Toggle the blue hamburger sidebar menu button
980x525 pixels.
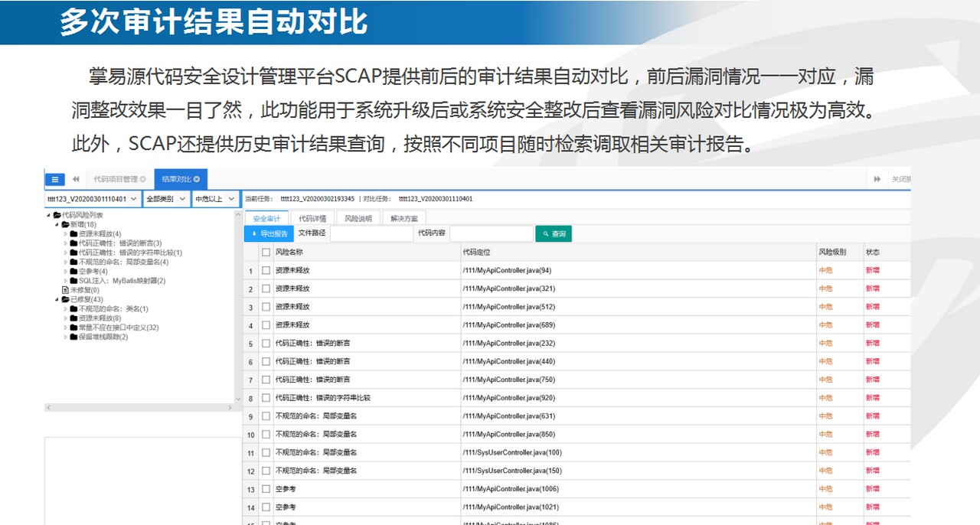(54, 179)
